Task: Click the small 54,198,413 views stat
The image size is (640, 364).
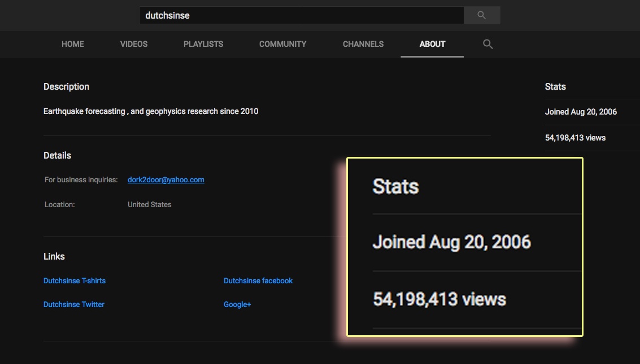Action: (575, 138)
